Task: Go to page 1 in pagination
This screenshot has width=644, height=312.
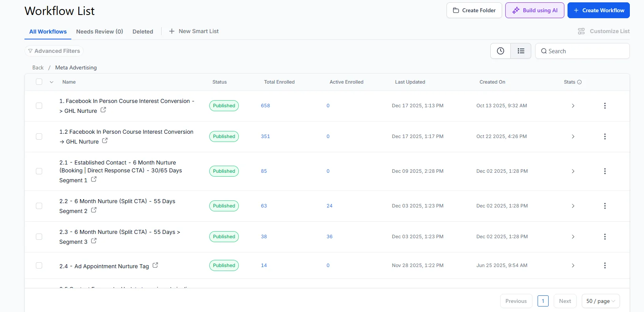Action: [x=543, y=301]
